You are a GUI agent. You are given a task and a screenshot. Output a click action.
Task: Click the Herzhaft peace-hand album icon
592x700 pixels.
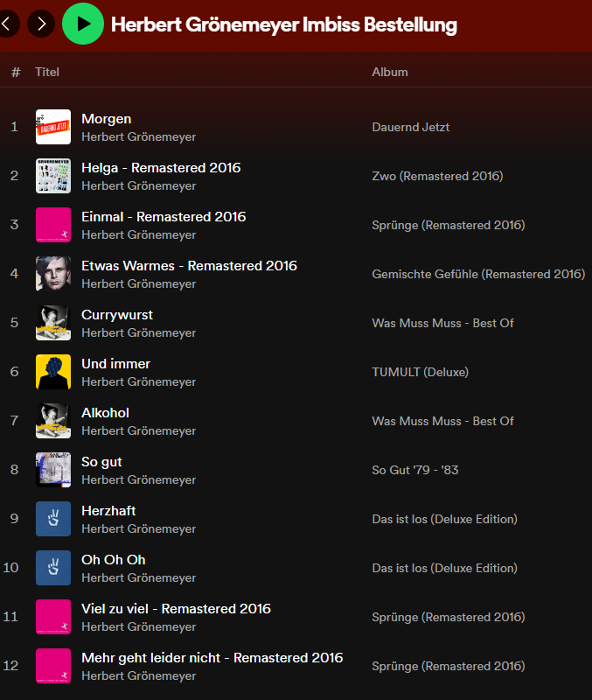click(53, 519)
